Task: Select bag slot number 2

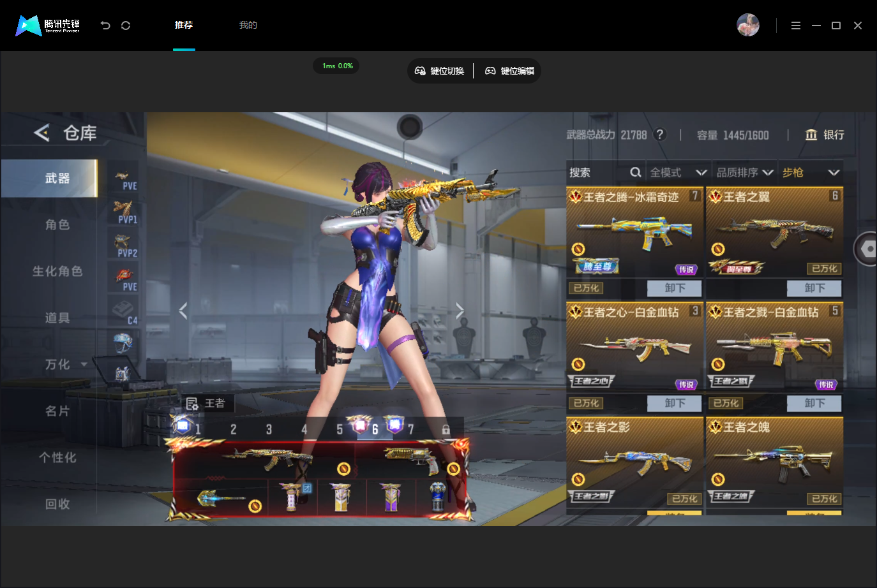Action: (234, 429)
